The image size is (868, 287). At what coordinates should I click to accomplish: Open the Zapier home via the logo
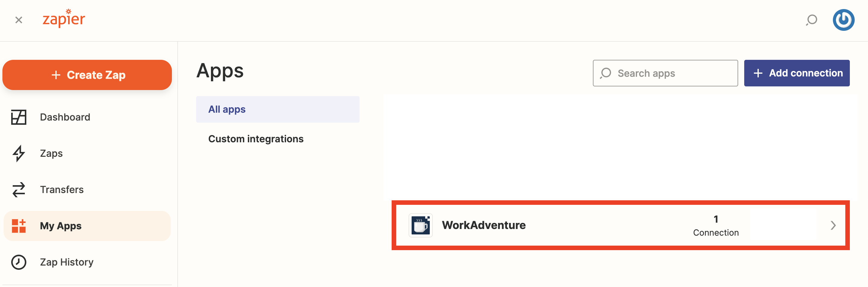coord(63,19)
